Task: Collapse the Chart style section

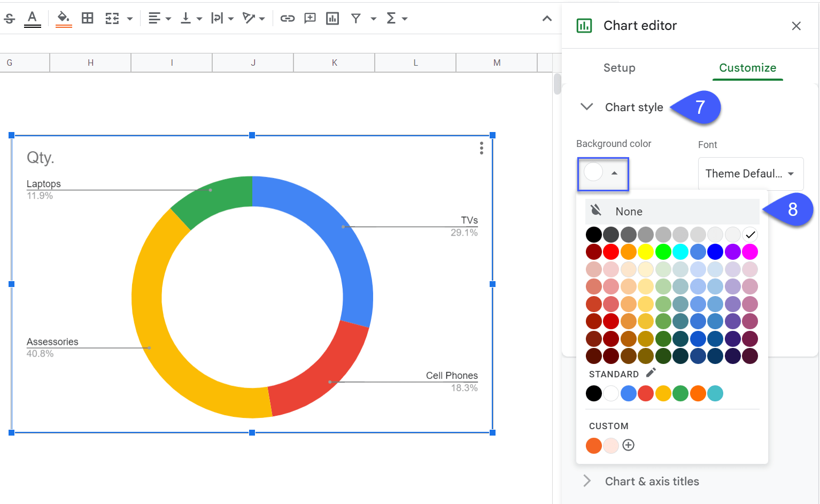Action: click(587, 107)
